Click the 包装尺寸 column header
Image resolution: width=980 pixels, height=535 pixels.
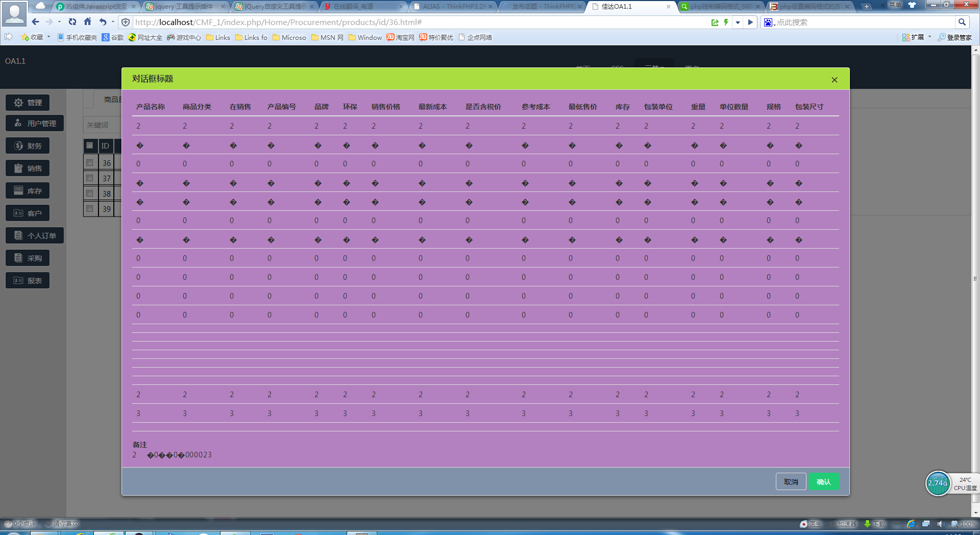[x=810, y=107]
